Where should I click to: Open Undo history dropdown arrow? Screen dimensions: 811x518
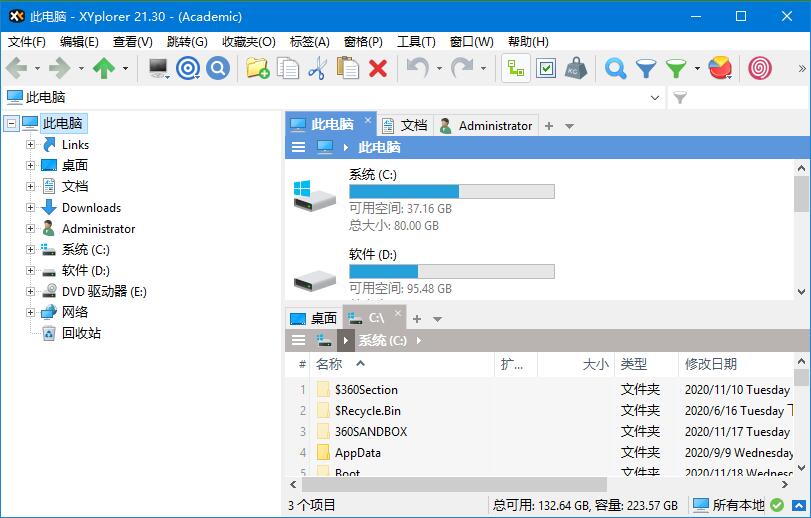click(439, 68)
